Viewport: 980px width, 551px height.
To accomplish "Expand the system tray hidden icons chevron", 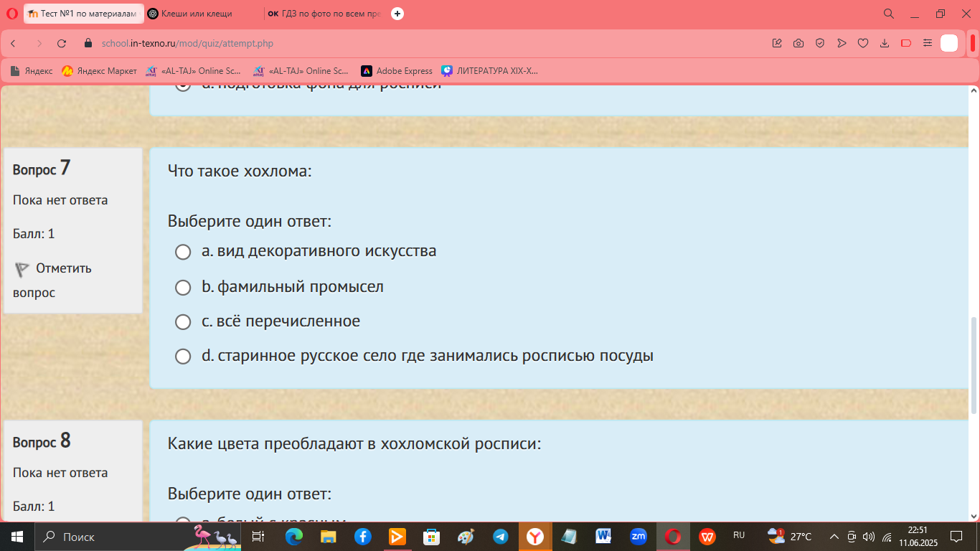I will coord(834,537).
